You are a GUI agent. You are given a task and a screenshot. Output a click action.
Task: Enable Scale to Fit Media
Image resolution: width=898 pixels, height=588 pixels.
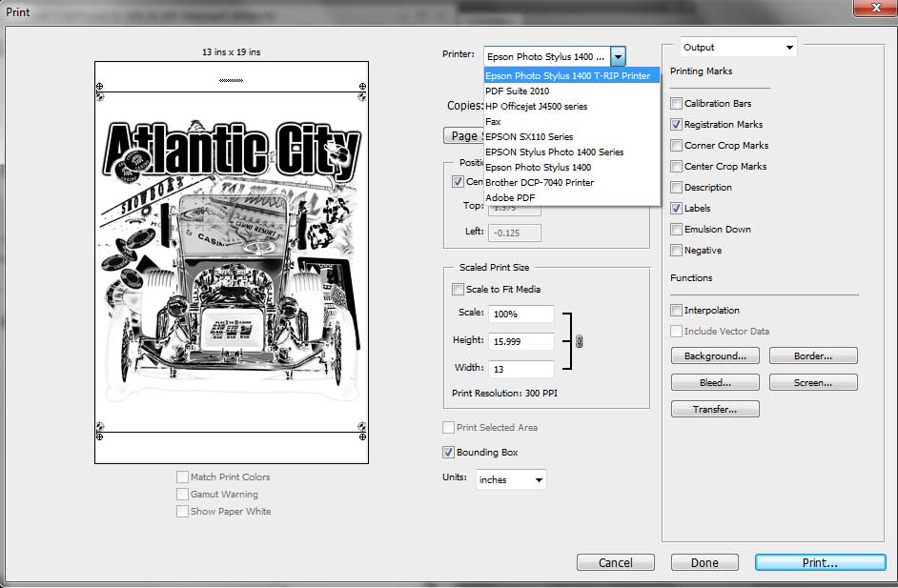point(458,290)
